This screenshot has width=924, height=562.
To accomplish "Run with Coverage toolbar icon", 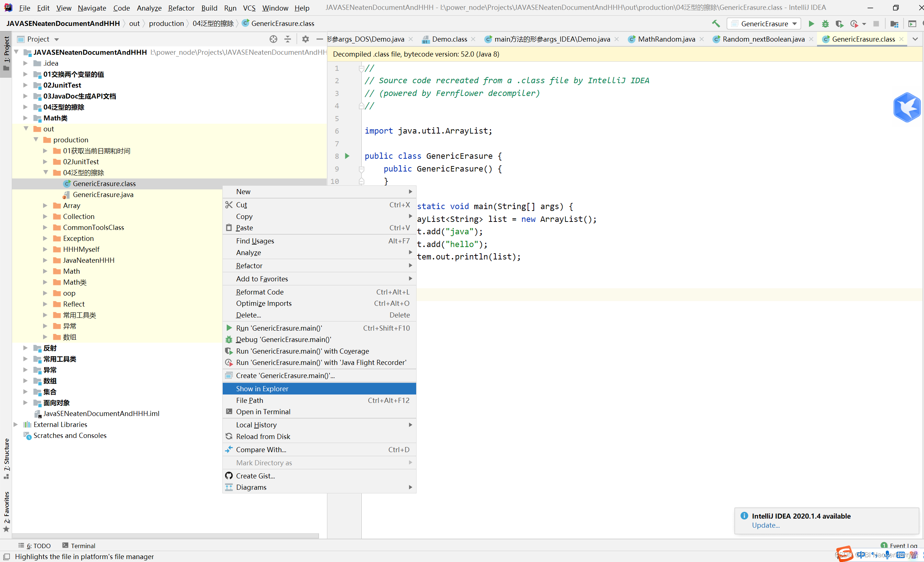I will tap(840, 24).
